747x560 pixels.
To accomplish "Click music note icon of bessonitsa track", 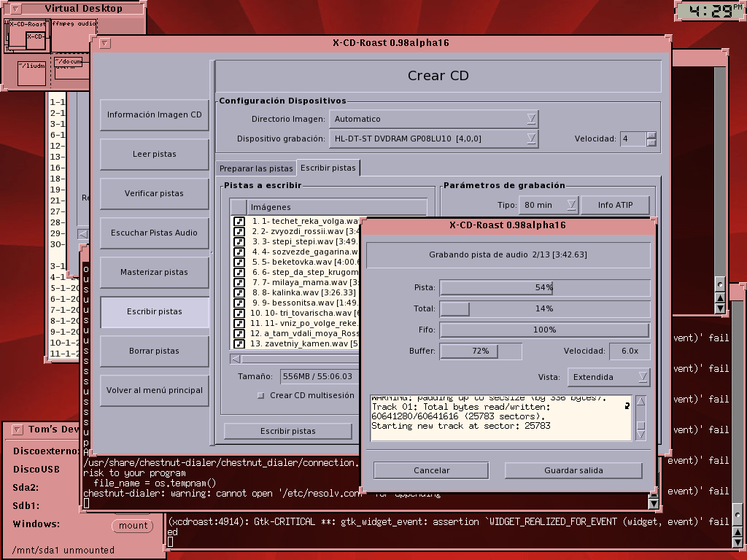I will click(239, 303).
